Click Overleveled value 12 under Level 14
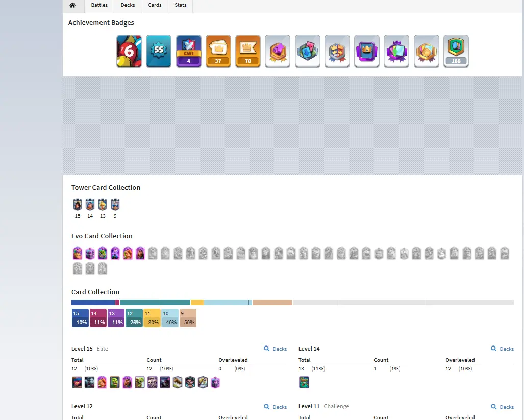524x420 pixels. 448,369
